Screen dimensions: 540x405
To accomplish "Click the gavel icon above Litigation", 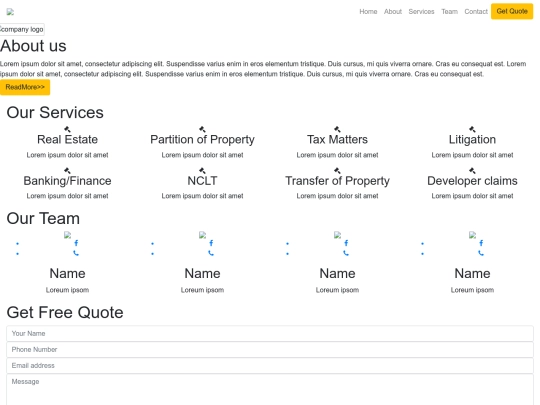I will (x=472, y=129).
